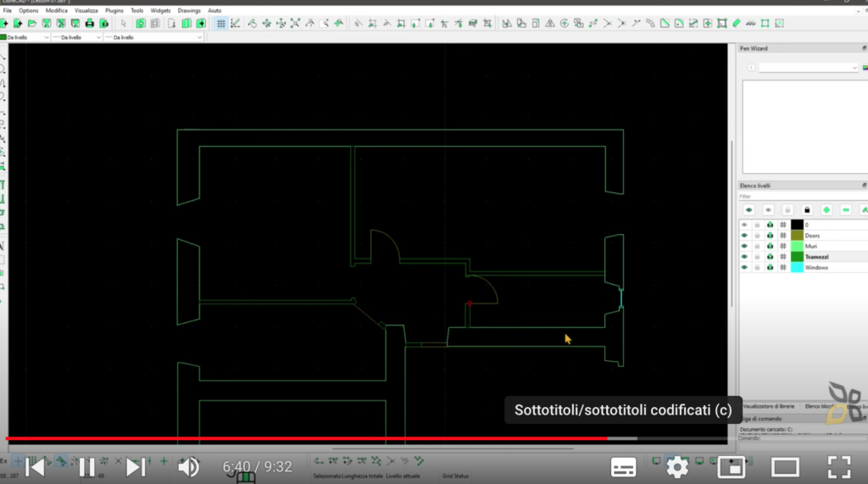This screenshot has height=484, width=868.
Task: Click the New drawing icon in toolbar
Action: pyautogui.click(x=4, y=23)
